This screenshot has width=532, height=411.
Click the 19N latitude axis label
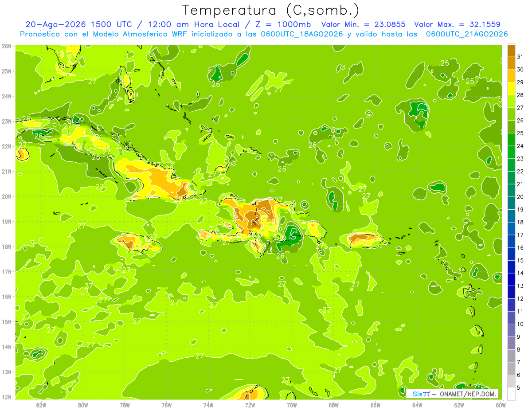point(6,221)
